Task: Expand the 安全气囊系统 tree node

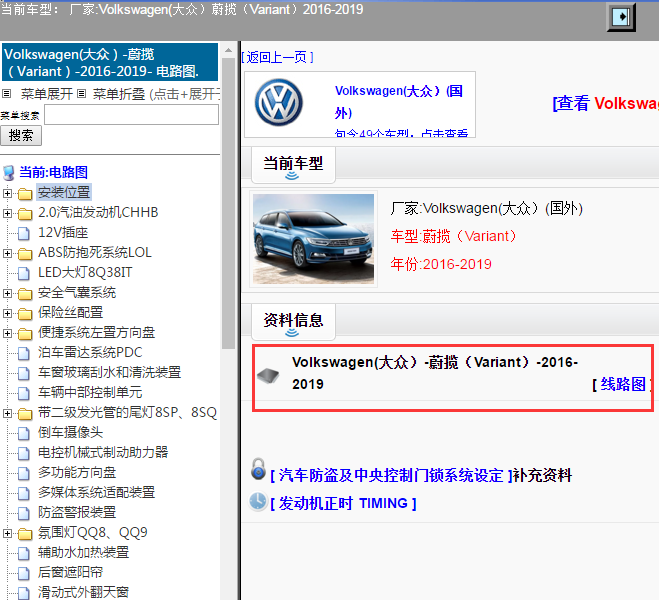Action: coord(7,293)
